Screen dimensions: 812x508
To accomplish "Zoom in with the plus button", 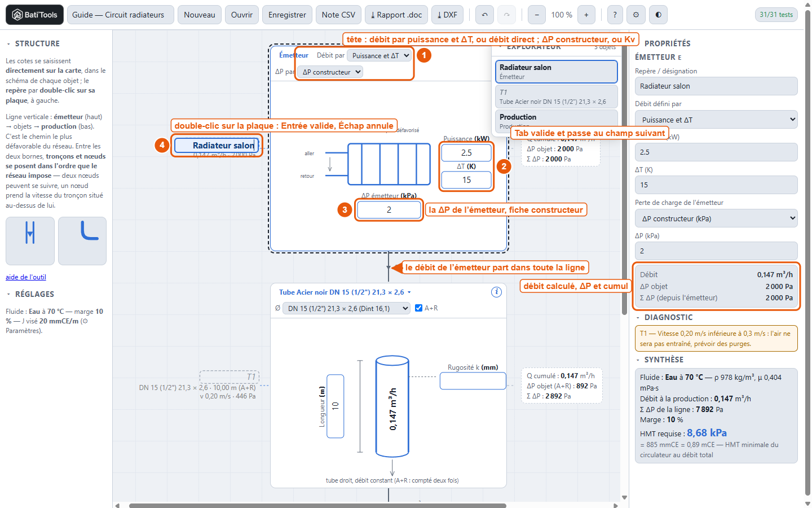I will (x=586, y=15).
